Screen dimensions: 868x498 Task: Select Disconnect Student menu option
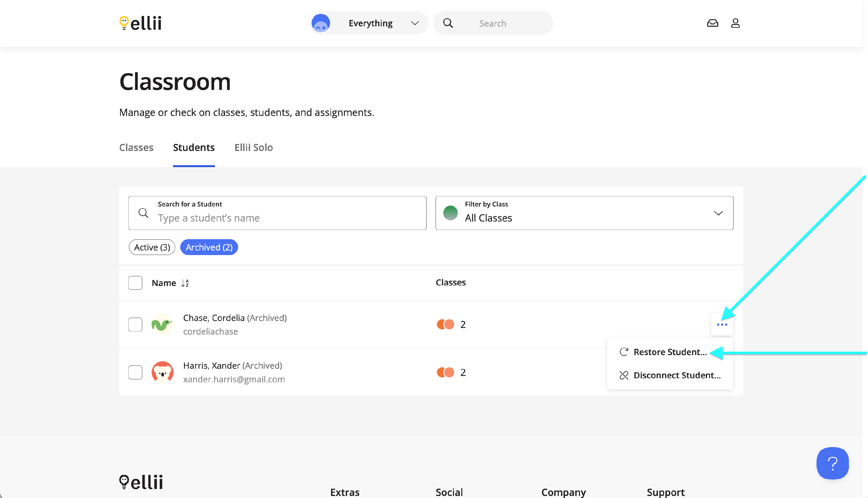676,375
